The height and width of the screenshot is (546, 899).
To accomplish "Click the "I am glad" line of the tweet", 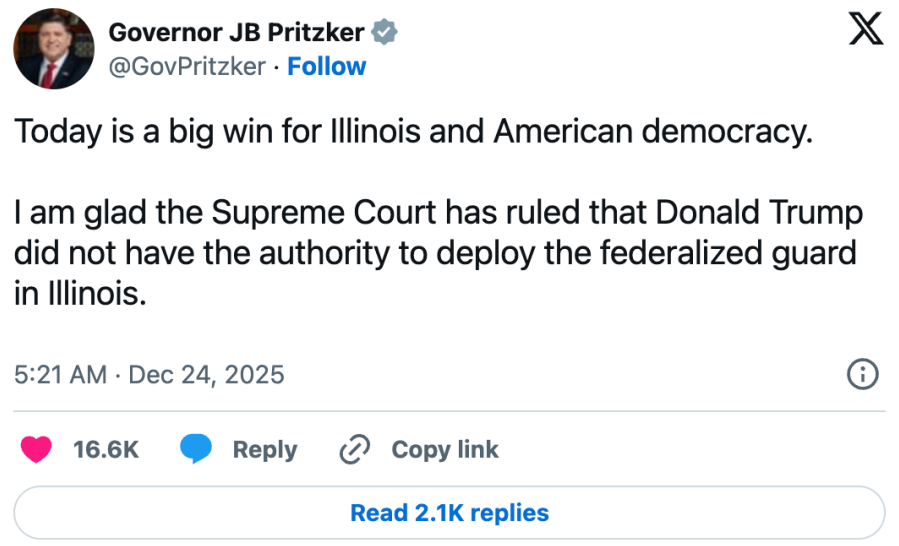I will coord(438,214).
